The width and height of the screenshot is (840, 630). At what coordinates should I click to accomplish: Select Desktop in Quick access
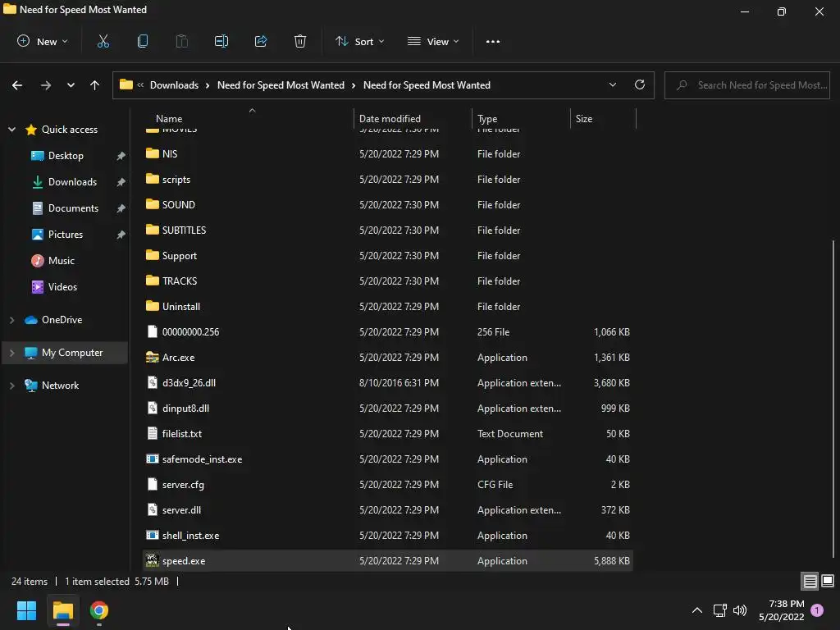click(66, 155)
